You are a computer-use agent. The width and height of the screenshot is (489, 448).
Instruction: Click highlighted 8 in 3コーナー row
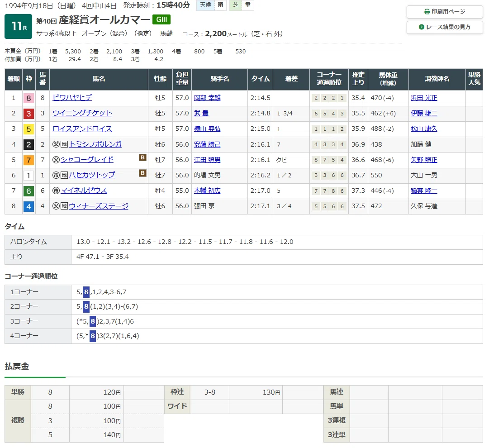[93, 321]
